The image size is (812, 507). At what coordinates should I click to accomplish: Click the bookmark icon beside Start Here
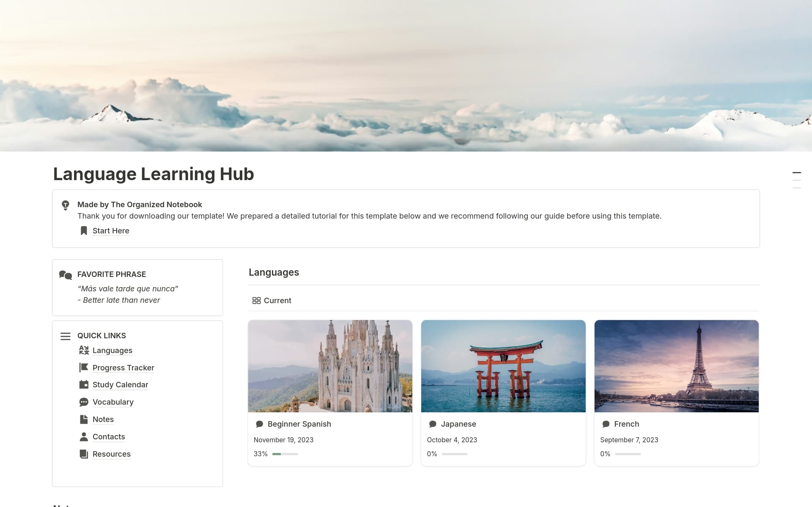pyautogui.click(x=84, y=230)
